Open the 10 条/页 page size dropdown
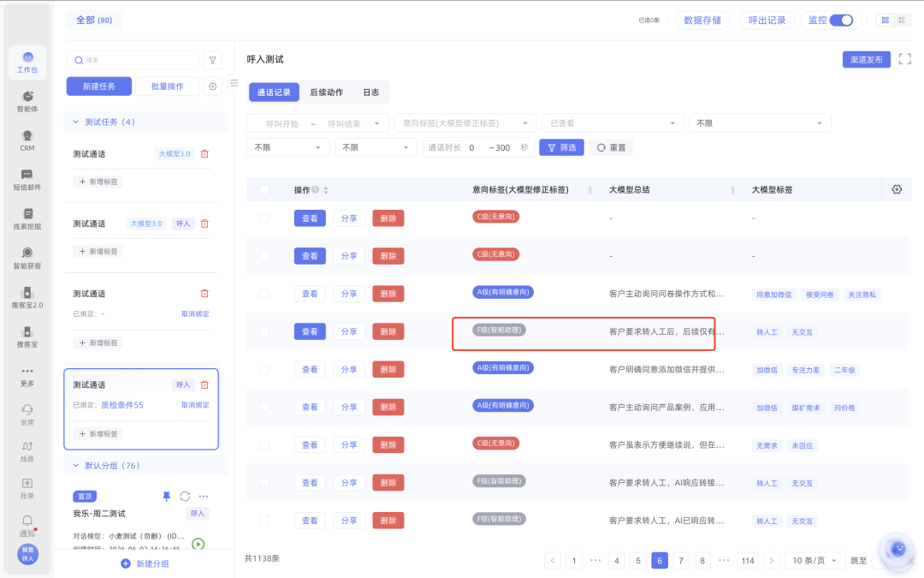Image resolution: width=924 pixels, height=578 pixels. click(x=814, y=560)
